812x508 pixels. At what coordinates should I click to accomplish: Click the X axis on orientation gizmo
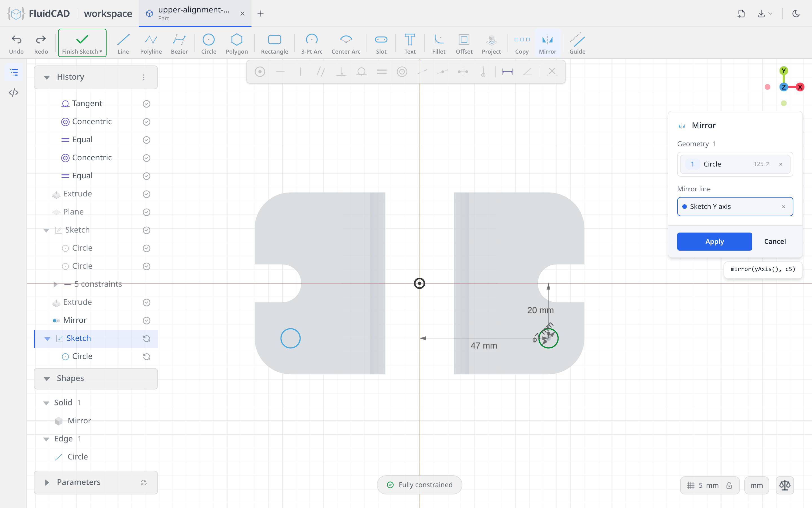(x=800, y=87)
